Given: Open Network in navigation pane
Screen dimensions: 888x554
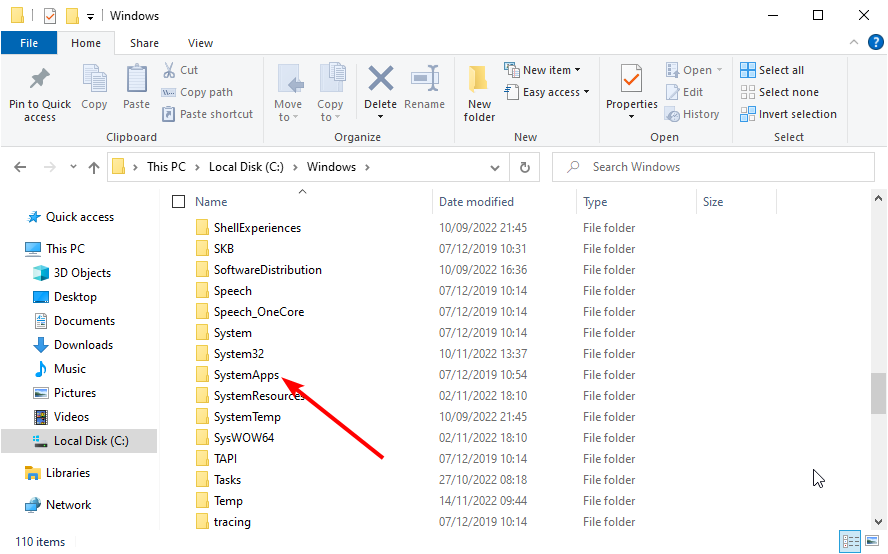Looking at the screenshot, I should click(58, 505).
